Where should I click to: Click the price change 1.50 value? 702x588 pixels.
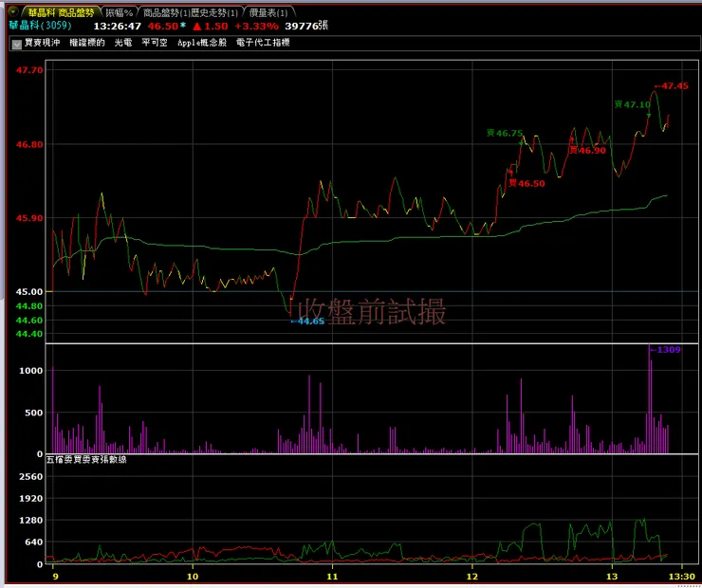click(216, 27)
